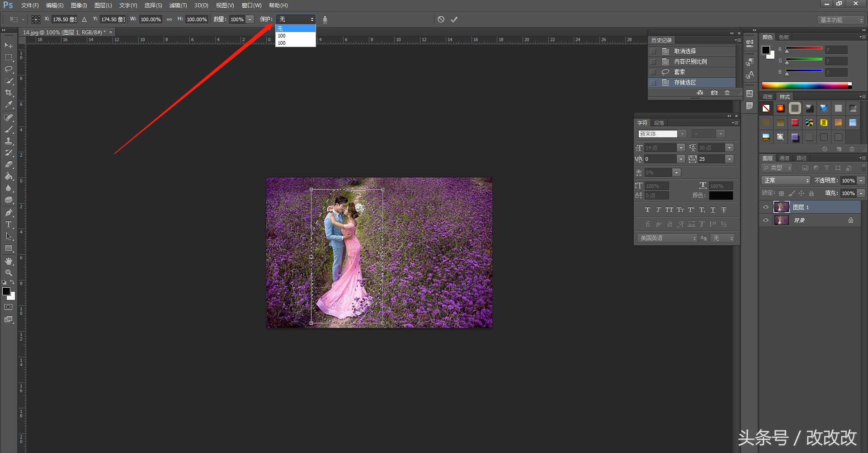This screenshot has height=453, width=868.
Task: Cancel the transform in options bar
Action: [x=441, y=19]
